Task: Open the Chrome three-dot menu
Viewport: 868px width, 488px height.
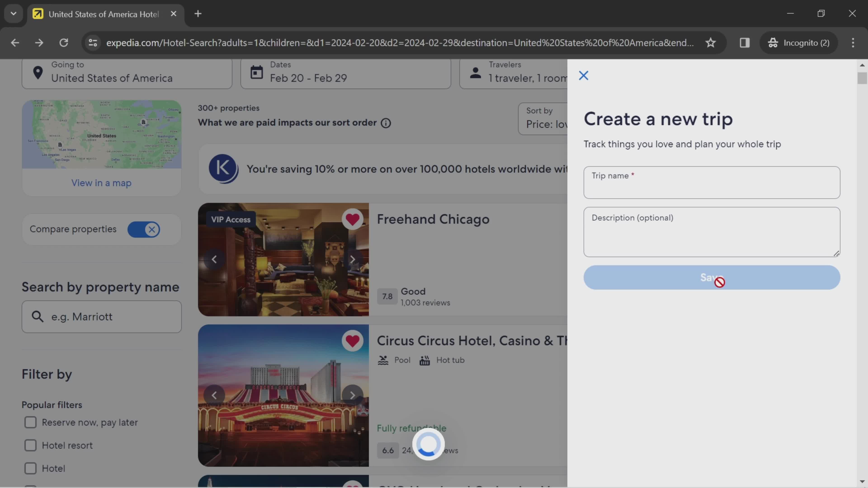Action: [853, 43]
